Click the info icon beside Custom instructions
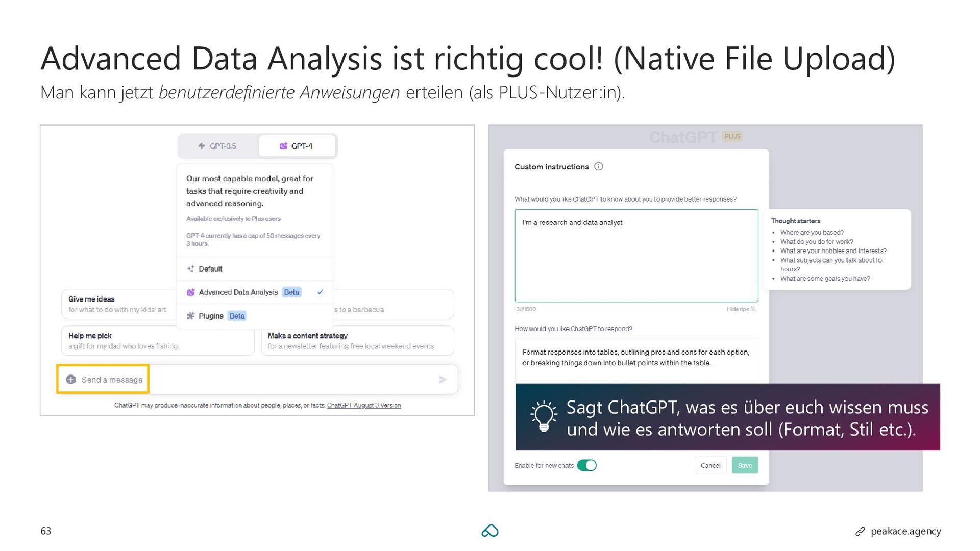Image resolution: width=980 pixels, height=551 pixels. point(599,166)
